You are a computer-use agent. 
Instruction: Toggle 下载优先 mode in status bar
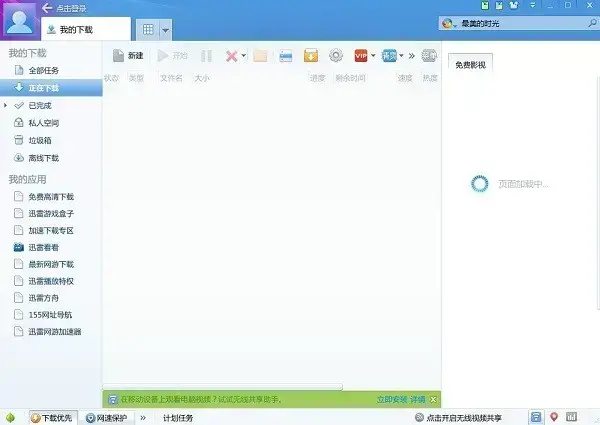[x=53, y=418]
